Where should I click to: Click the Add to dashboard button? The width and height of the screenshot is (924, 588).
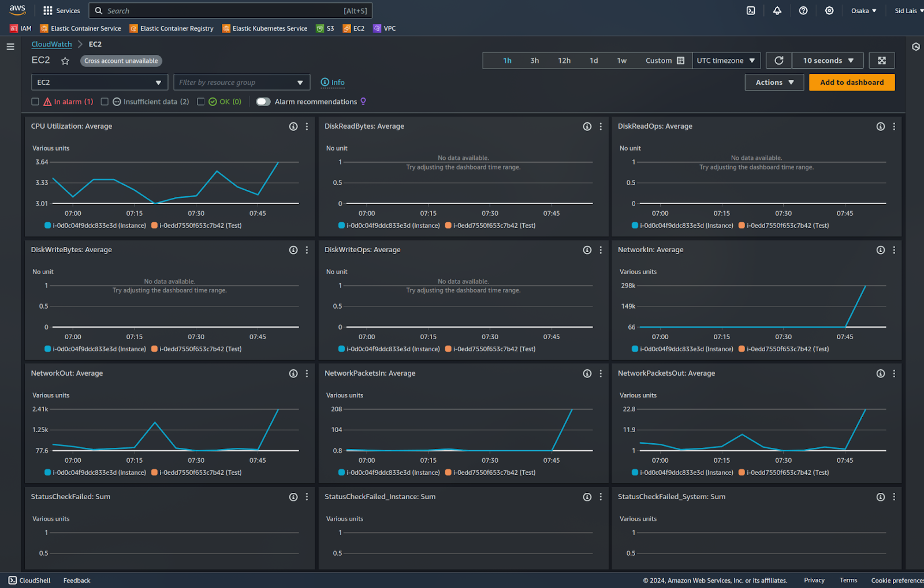(851, 82)
